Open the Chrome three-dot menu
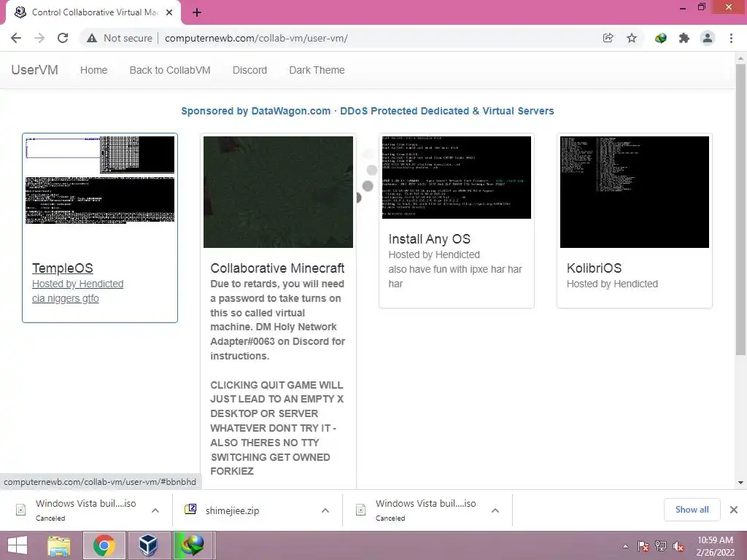747x560 pixels. (731, 38)
